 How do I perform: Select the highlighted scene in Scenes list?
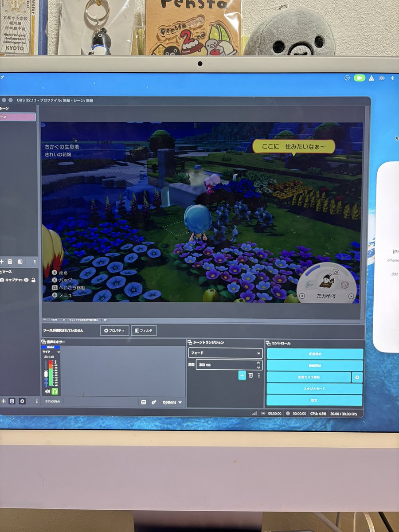coord(17,117)
